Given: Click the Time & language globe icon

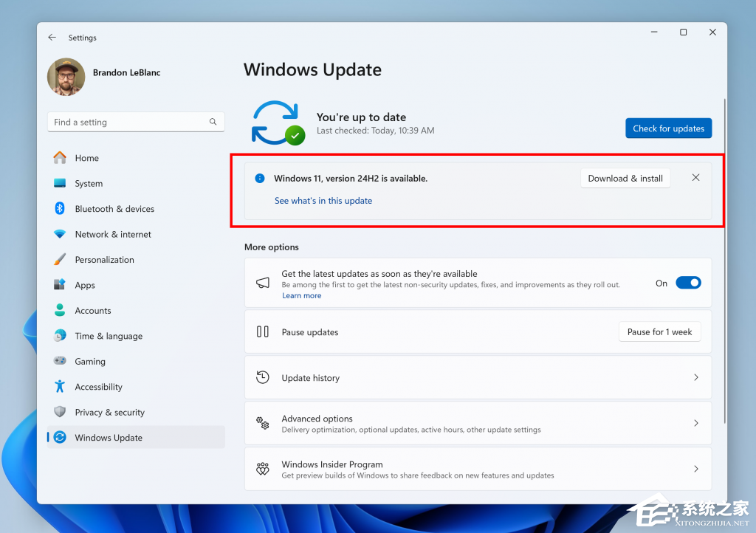Looking at the screenshot, I should (x=60, y=335).
